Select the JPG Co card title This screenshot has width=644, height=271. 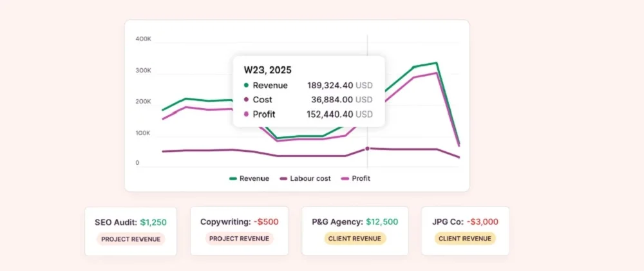(x=448, y=222)
